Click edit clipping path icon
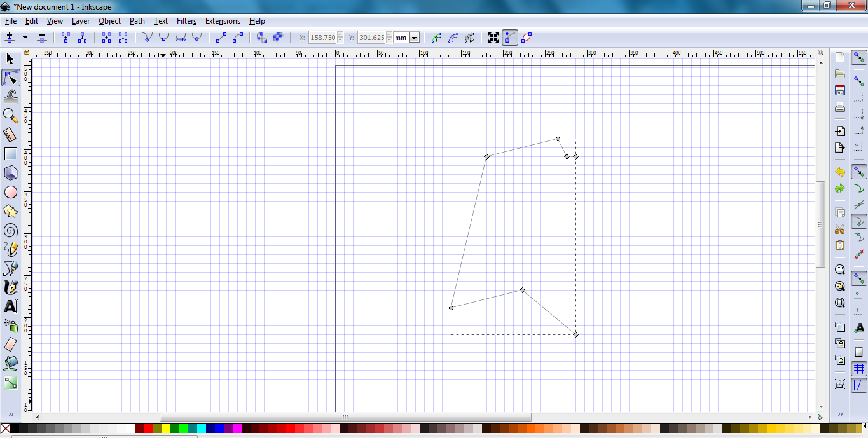The image size is (868, 438). (436, 38)
